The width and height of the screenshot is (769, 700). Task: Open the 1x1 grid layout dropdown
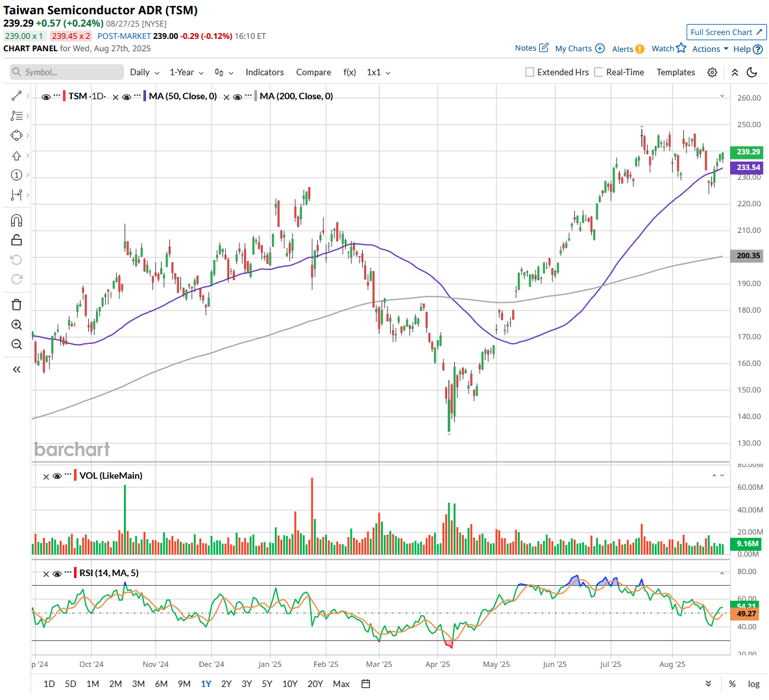click(x=378, y=73)
